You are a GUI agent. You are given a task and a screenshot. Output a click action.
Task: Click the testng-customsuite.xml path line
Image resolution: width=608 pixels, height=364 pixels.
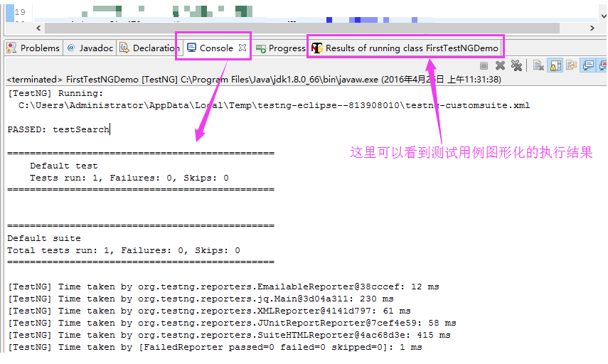[274, 105]
